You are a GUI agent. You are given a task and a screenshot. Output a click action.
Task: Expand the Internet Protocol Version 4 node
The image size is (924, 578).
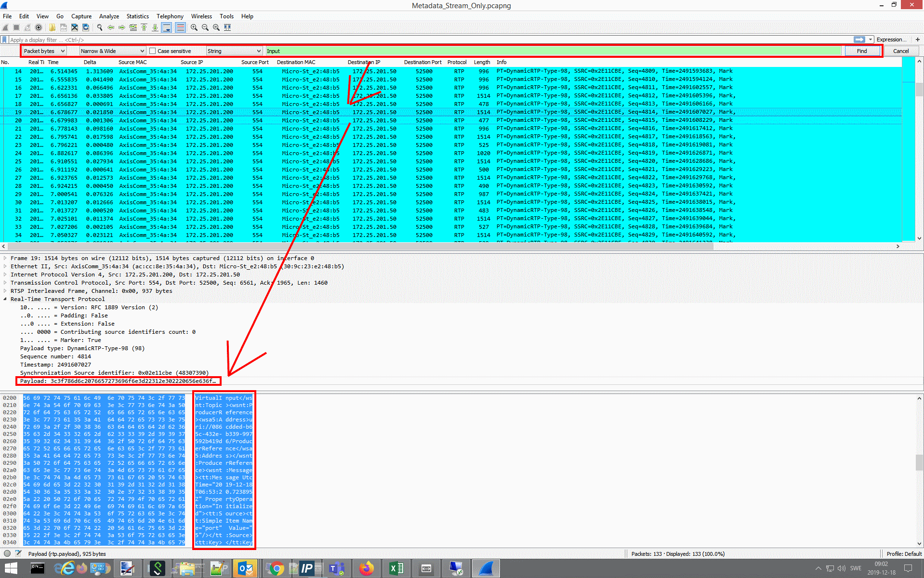click(5, 275)
